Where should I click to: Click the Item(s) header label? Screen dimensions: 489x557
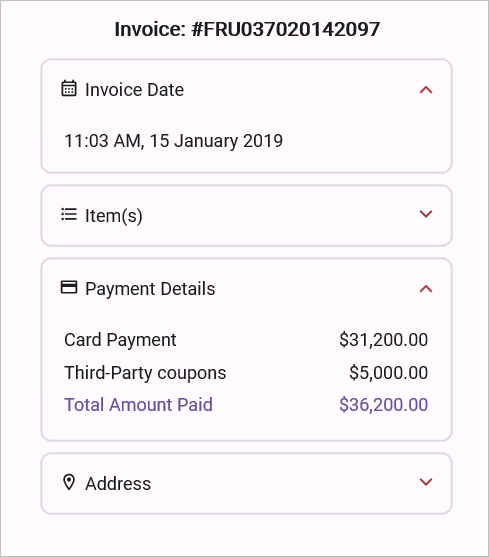tap(114, 216)
